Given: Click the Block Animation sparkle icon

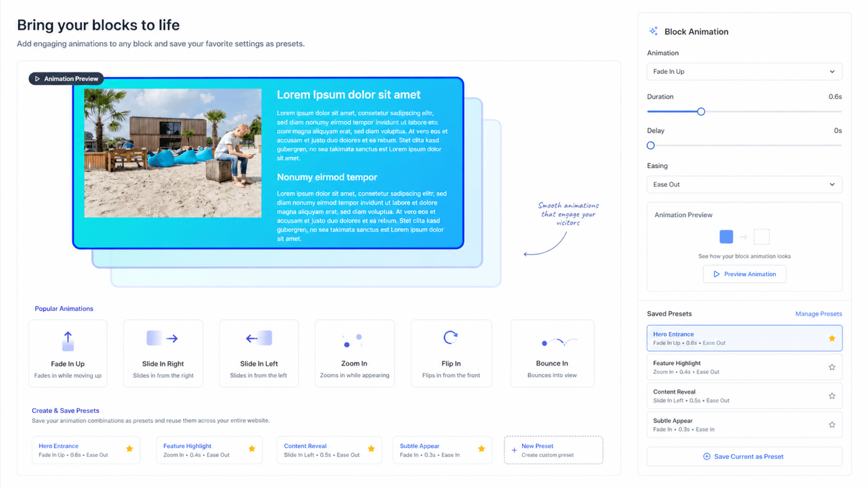Looking at the screenshot, I should (653, 31).
